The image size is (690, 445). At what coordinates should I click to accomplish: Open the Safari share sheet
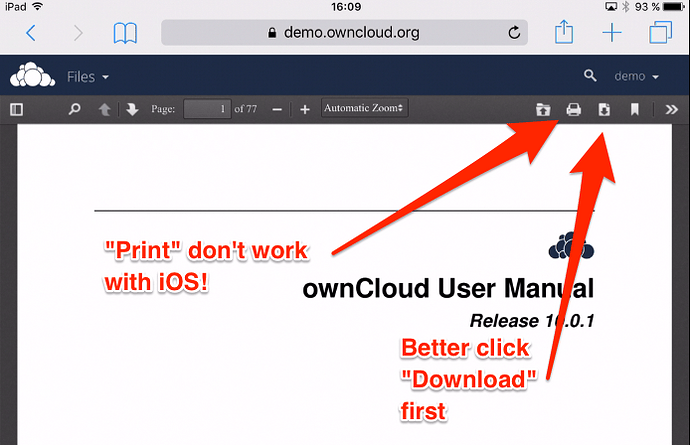pos(564,32)
